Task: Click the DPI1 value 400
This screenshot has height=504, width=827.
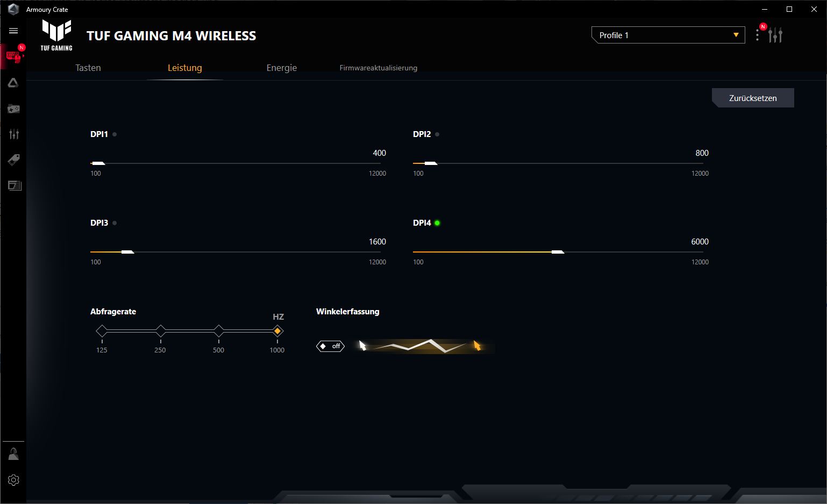Action: (379, 153)
